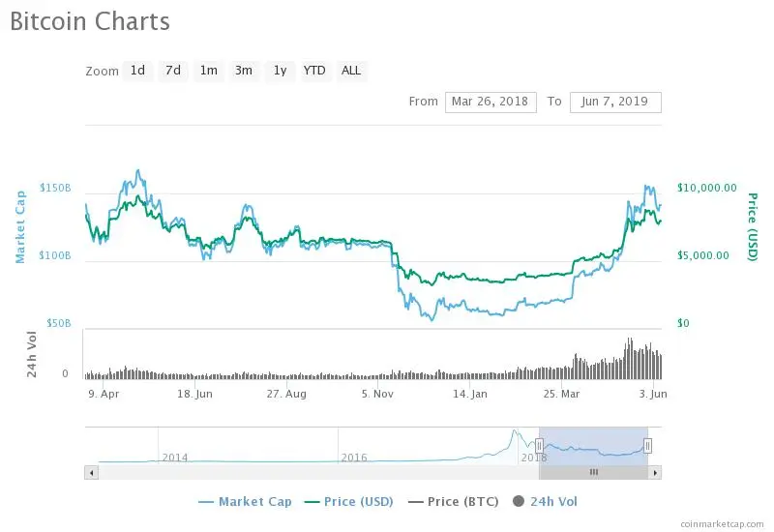Screen dimensions: 774x532
Task: Click the navigator scrollbar thumb grip
Action: click(593, 472)
